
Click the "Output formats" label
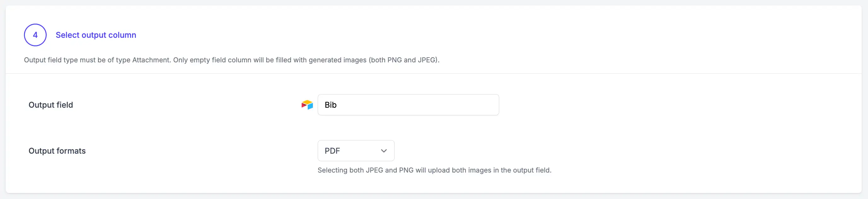click(x=57, y=151)
